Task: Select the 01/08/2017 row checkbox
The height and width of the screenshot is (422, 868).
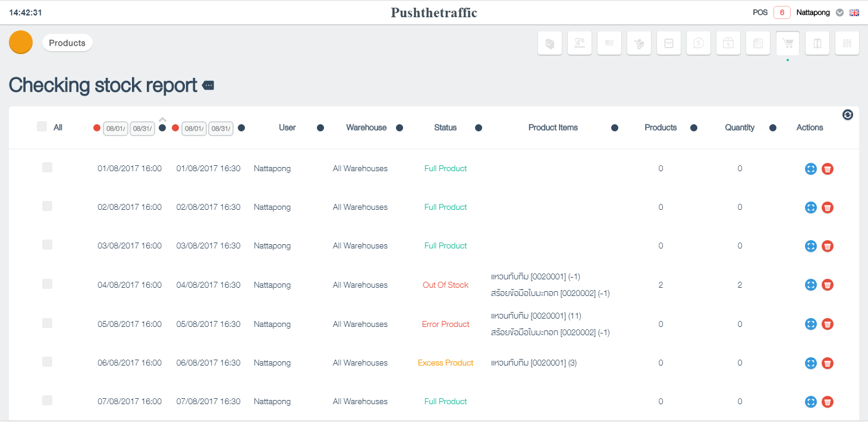Action: tap(47, 168)
